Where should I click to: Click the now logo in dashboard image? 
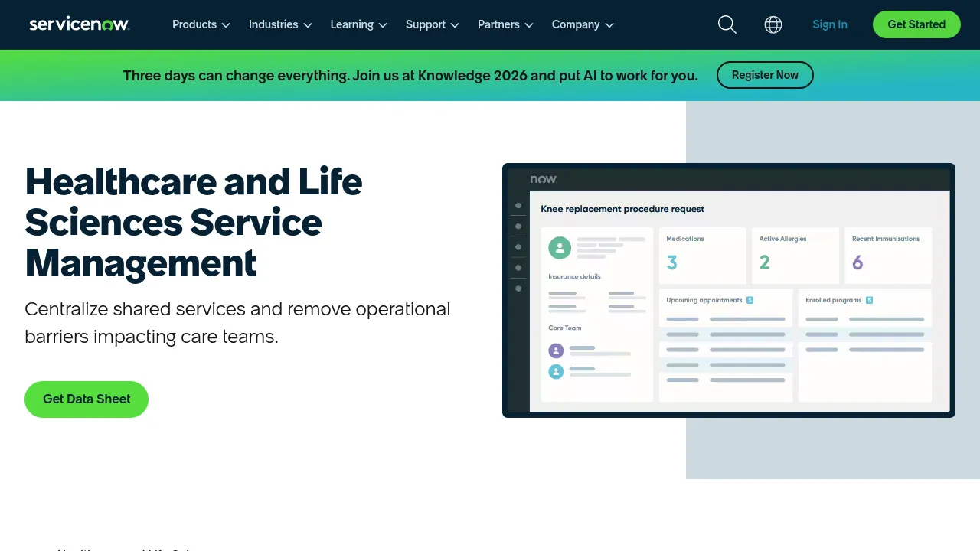544,179
